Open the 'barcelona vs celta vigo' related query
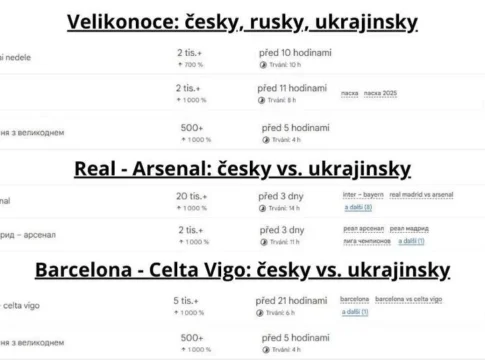Image resolution: width=485 pixels, height=360 pixels. coord(409,299)
